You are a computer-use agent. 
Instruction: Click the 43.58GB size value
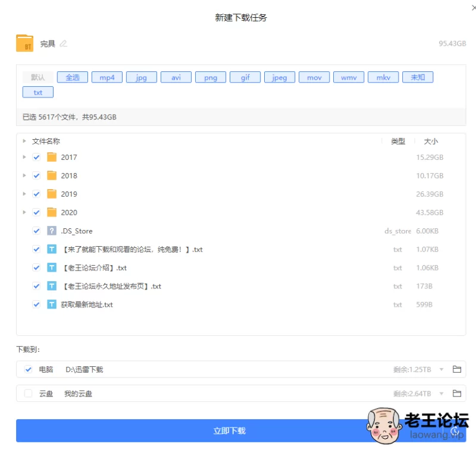430,213
